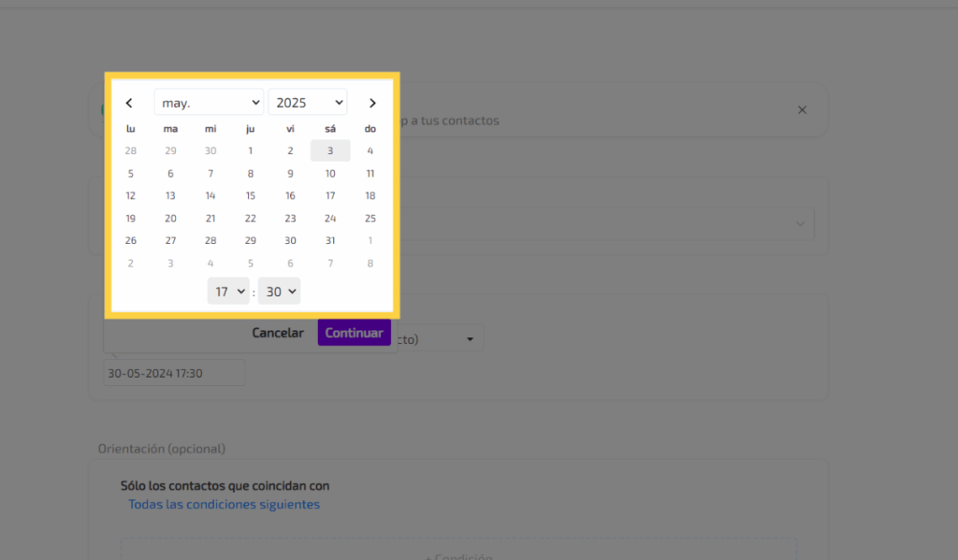Pick May 9 in Friday column
Viewport: 958px width, 560px height.
point(290,173)
